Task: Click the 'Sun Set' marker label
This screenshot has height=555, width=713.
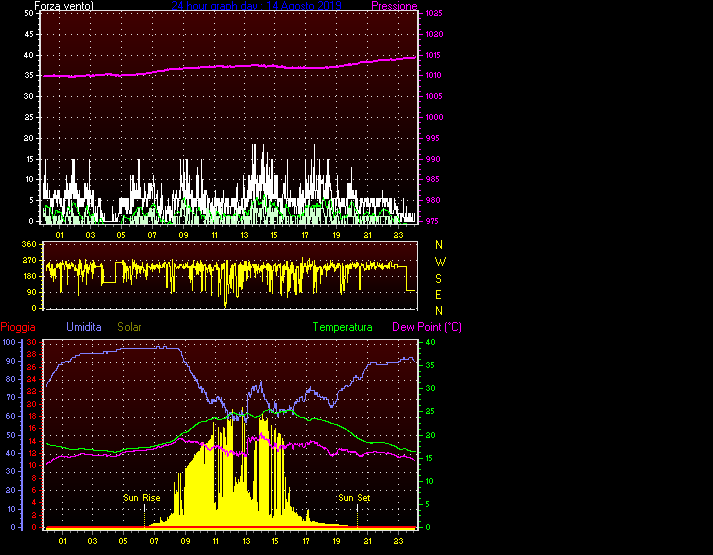Action: pos(354,498)
